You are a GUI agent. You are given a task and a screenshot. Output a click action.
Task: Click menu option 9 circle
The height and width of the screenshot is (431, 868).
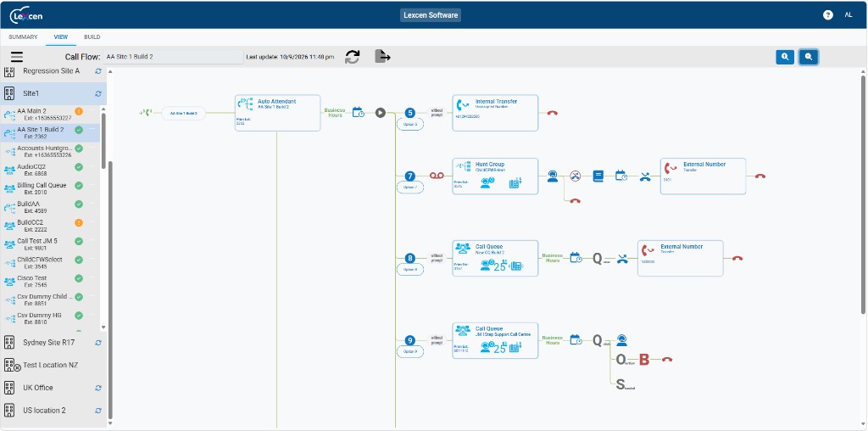[409, 340]
